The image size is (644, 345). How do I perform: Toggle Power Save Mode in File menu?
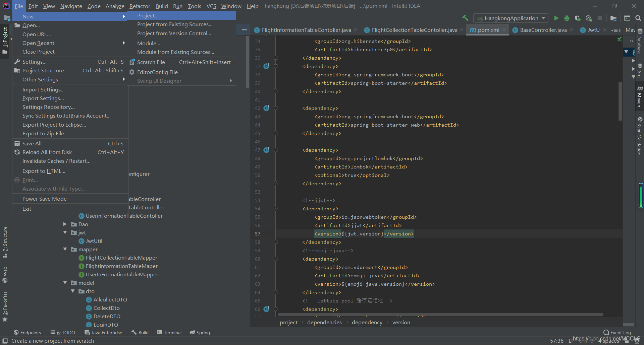point(70,199)
